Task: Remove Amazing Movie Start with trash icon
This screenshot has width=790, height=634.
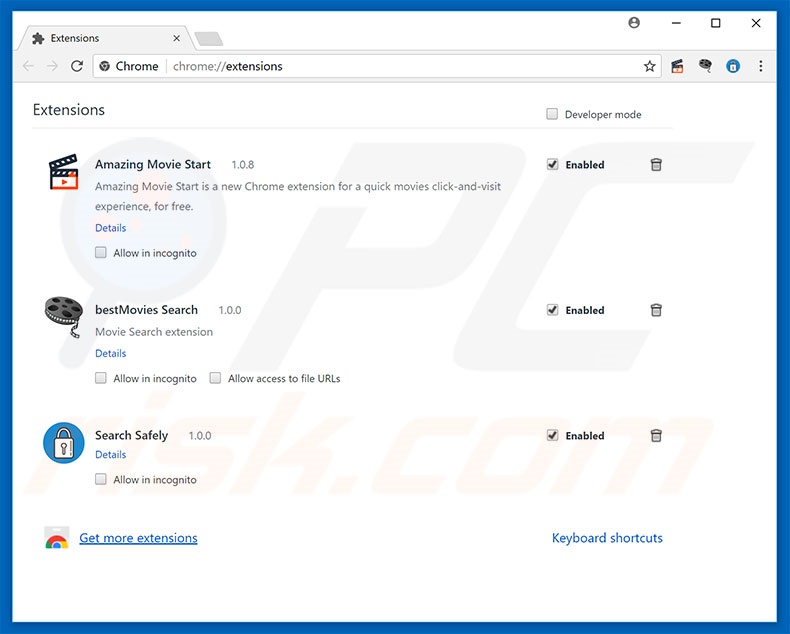Action: coord(656,164)
